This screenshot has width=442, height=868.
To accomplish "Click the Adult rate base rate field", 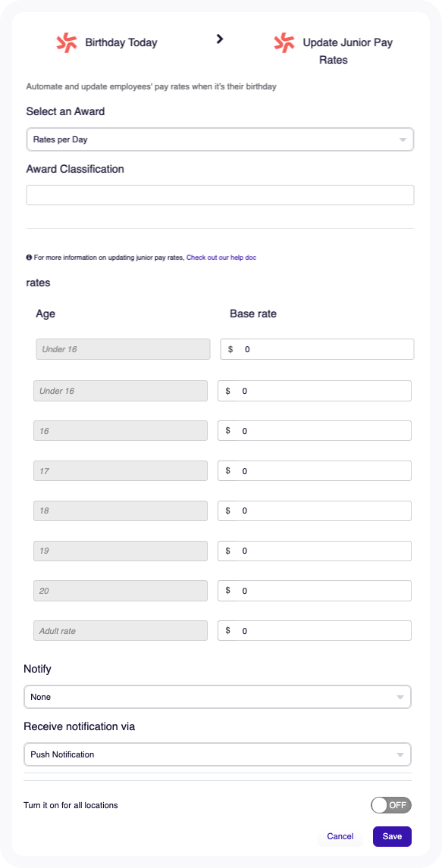I will [314, 630].
